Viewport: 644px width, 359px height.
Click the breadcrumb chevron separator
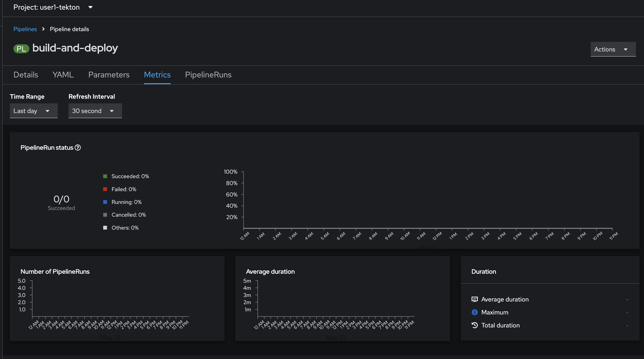[43, 29]
